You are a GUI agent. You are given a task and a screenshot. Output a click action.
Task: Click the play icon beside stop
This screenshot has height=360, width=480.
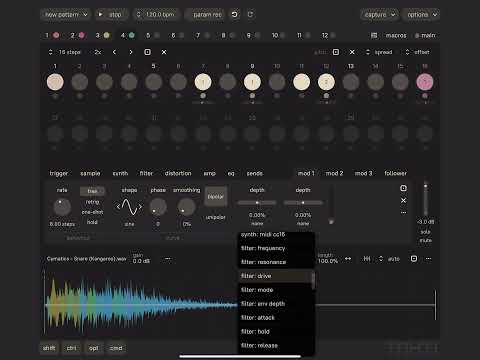point(100,14)
